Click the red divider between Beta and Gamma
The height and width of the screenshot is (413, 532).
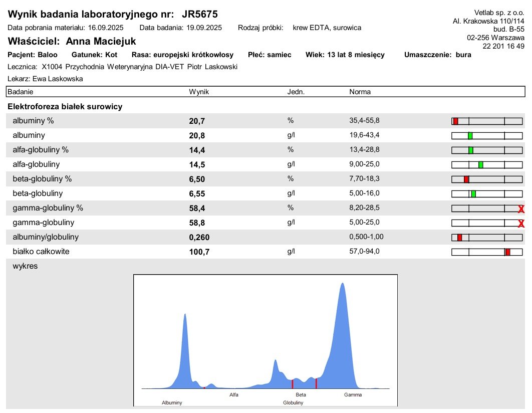pyautogui.click(x=316, y=383)
